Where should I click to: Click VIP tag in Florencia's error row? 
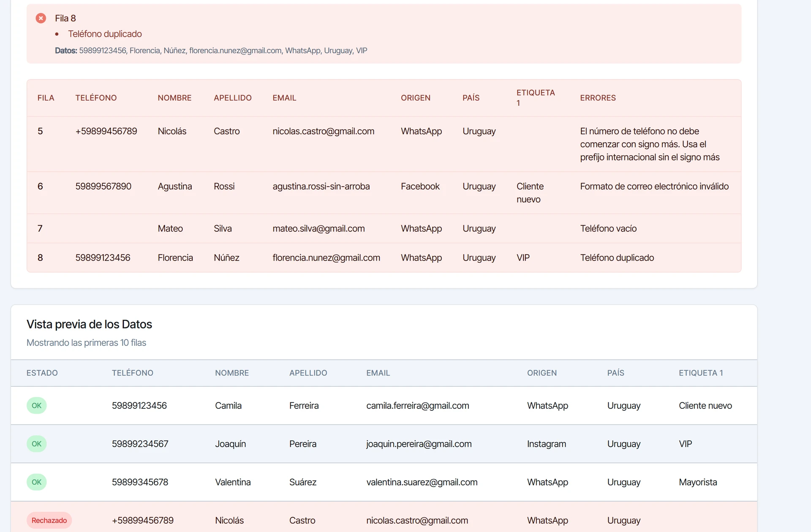(x=523, y=258)
